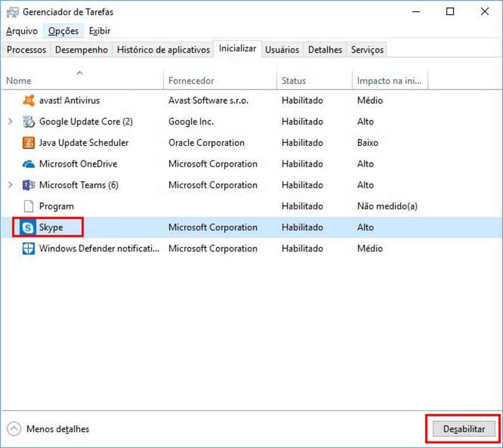
Task: Click the Java Update Scheduler icon
Action: [29, 143]
